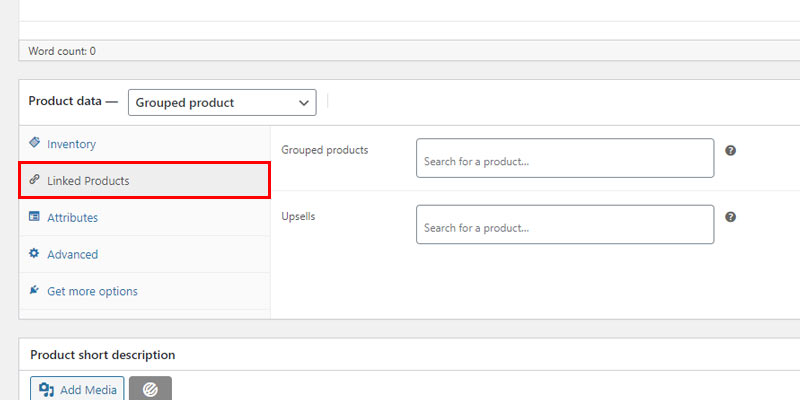Click the Get more options plug icon
The height and width of the screenshot is (400, 800).
coord(34,290)
